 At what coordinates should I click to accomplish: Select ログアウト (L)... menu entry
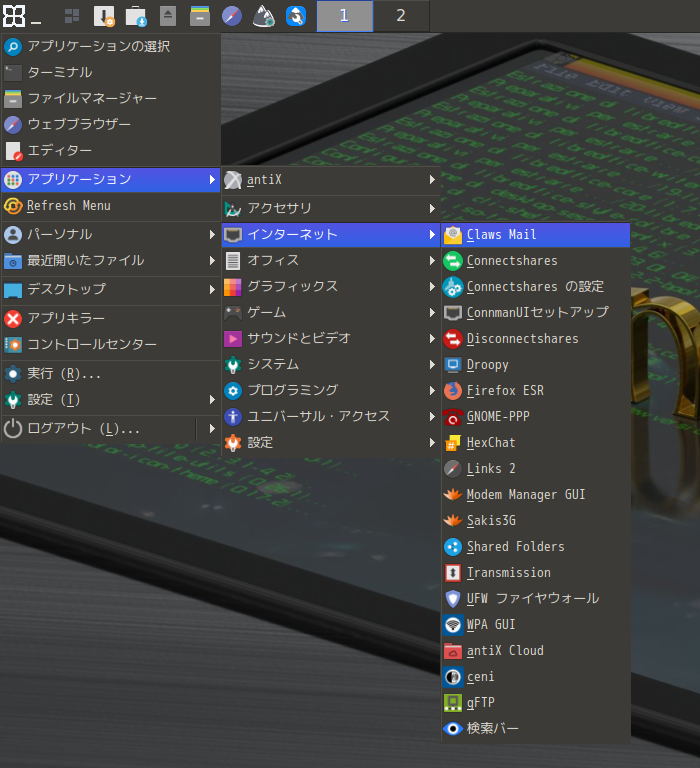(x=99, y=429)
